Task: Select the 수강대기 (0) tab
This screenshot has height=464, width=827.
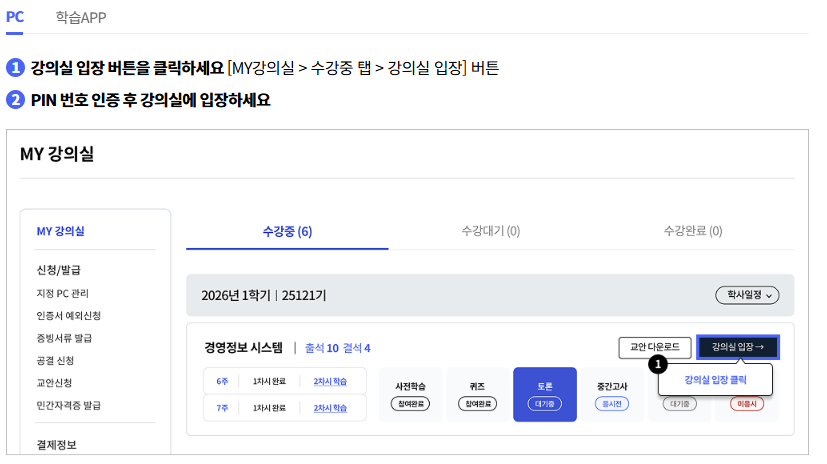Action: (x=490, y=231)
